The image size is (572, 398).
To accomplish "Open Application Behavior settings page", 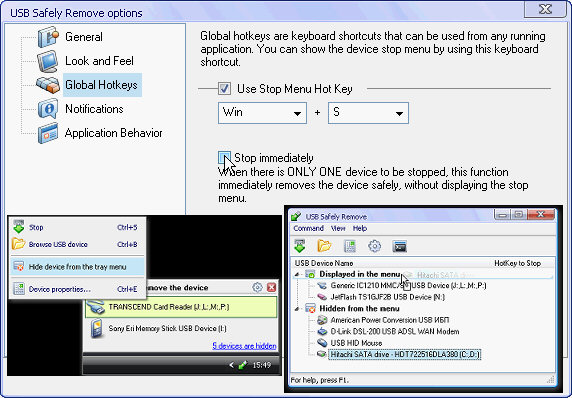I will [113, 133].
